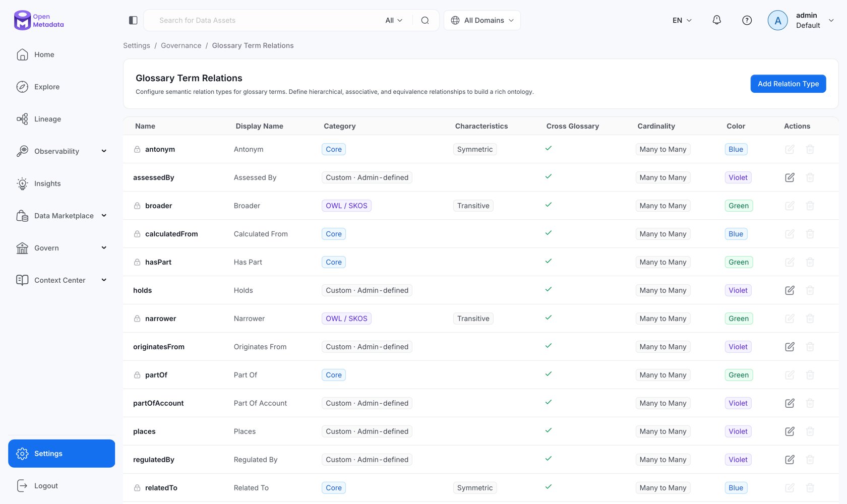Click the Explore compass icon
This screenshot has width=847, height=504.
pyautogui.click(x=22, y=87)
